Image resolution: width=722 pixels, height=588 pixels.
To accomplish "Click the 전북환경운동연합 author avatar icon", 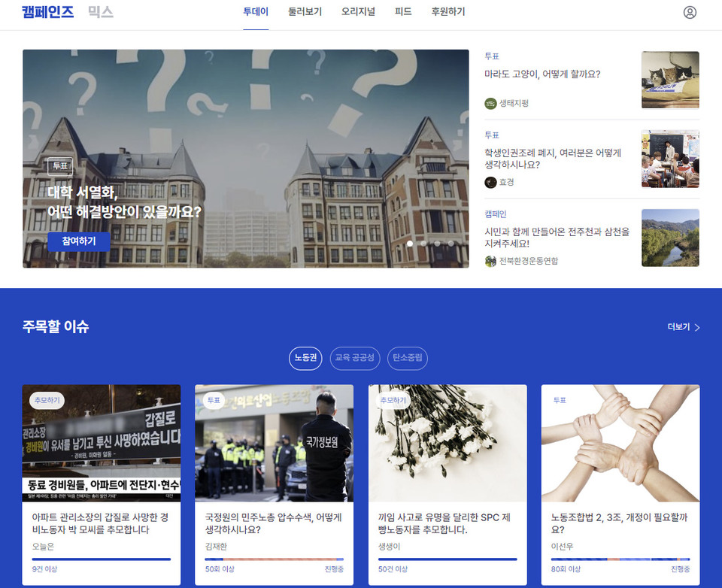I will (x=490, y=261).
